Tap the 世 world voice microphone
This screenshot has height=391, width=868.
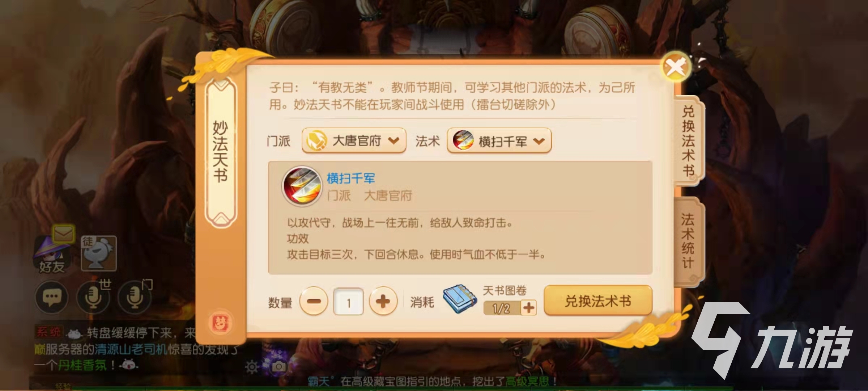click(93, 298)
